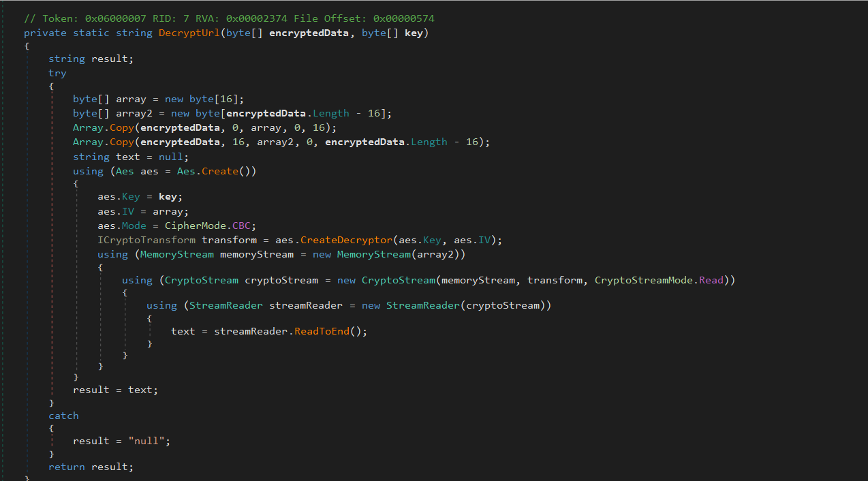Image resolution: width=868 pixels, height=481 pixels.
Task: Click 'array' in the 'new byte[16]' declaration
Action: point(131,99)
